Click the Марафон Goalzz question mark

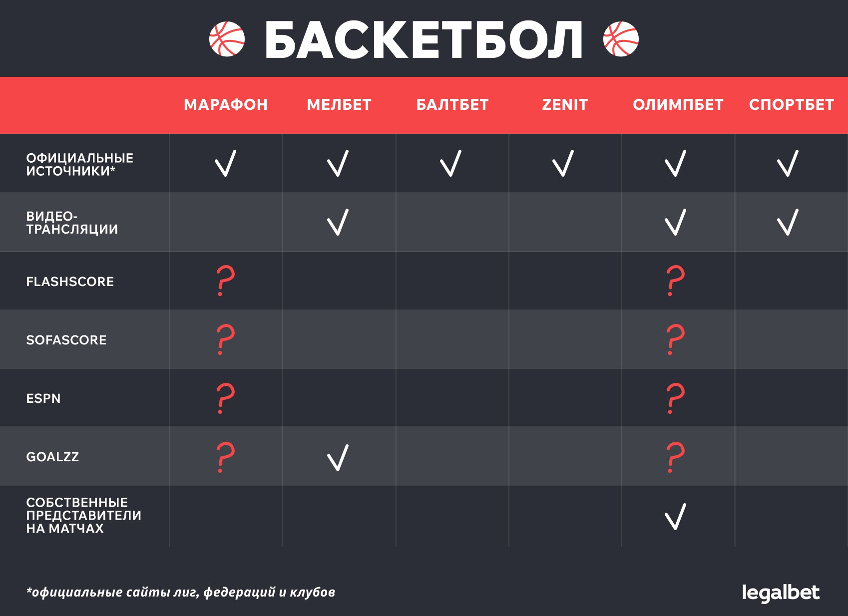tap(225, 457)
